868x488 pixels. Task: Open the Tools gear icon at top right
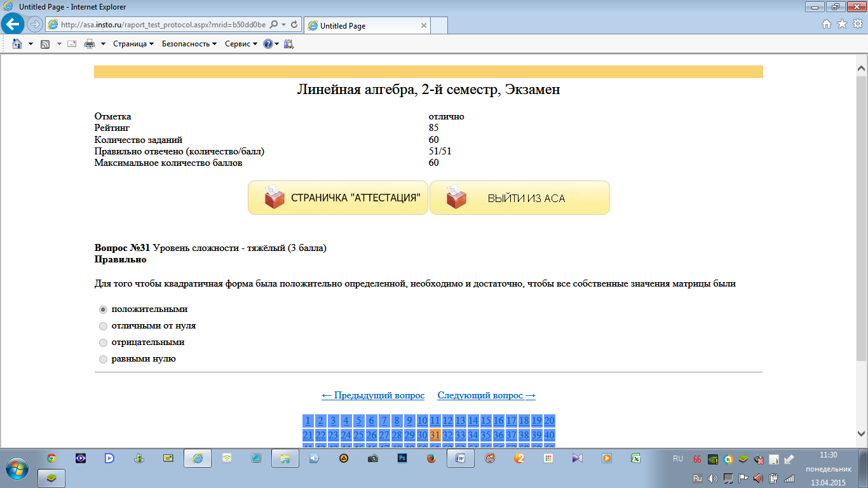coord(857,24)
